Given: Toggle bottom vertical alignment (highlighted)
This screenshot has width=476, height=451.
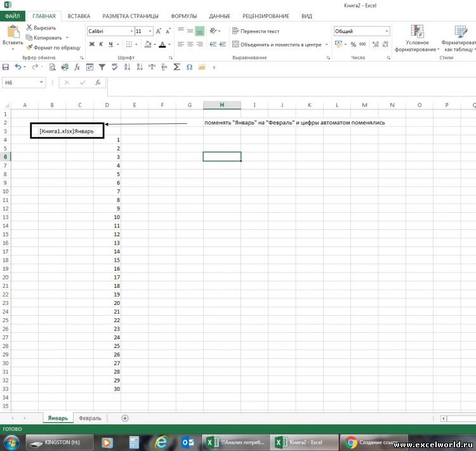Looking at the screenshot, I should click(x=200, y=31).
